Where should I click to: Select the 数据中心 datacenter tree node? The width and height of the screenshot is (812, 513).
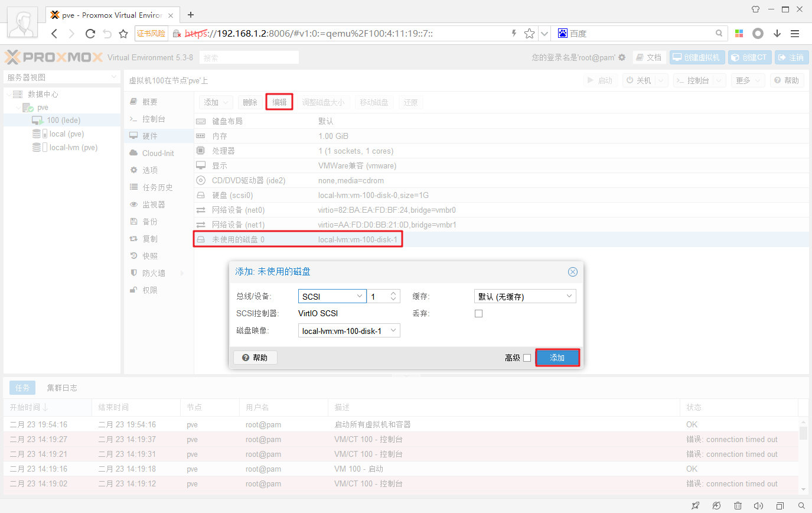[x=43, y=94]
